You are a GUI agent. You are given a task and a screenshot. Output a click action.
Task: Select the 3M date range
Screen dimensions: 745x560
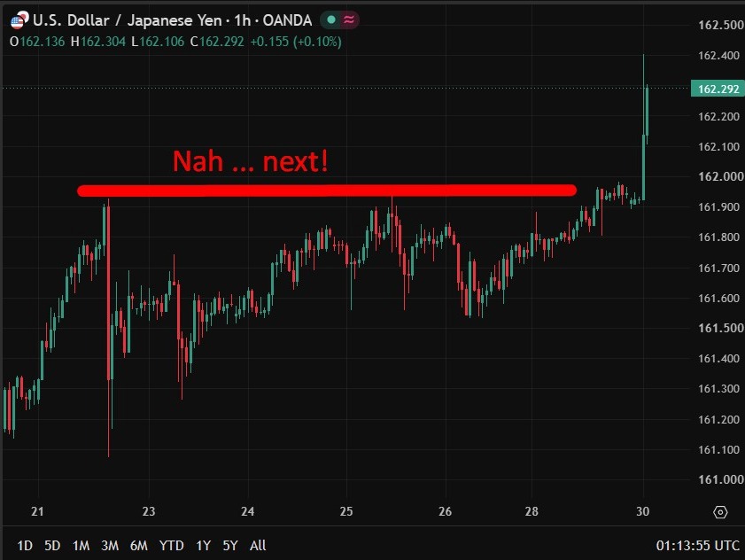pos(110,545)
